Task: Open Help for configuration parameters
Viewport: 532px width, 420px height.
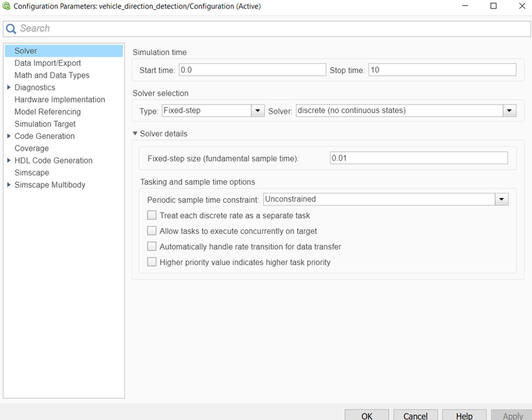Action: [x=464, y=415]
